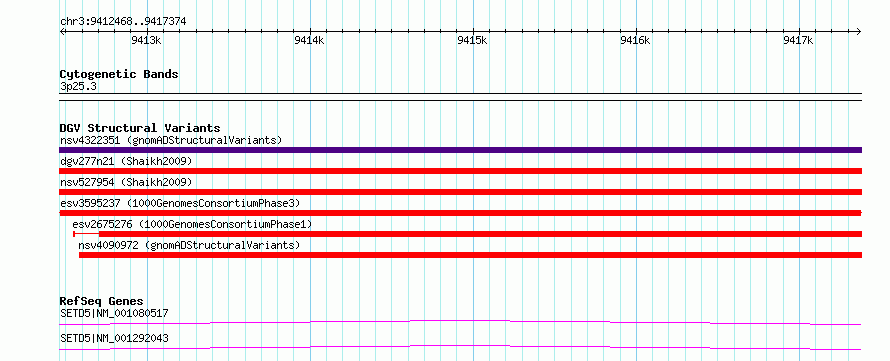Open the SETD5|NM_001080517 transcript label
The width and height of the screenshot is (890, 361).
point(114,313)
